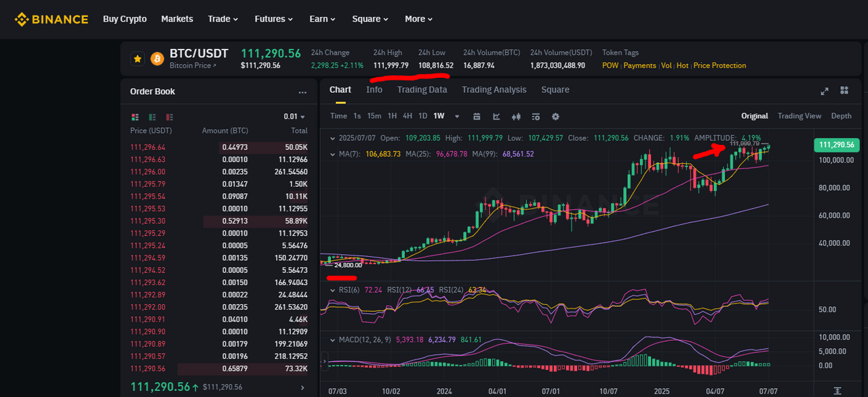
Task: Show buy orders only in order book
Action: pyautogui.click(x=153, y=117)
